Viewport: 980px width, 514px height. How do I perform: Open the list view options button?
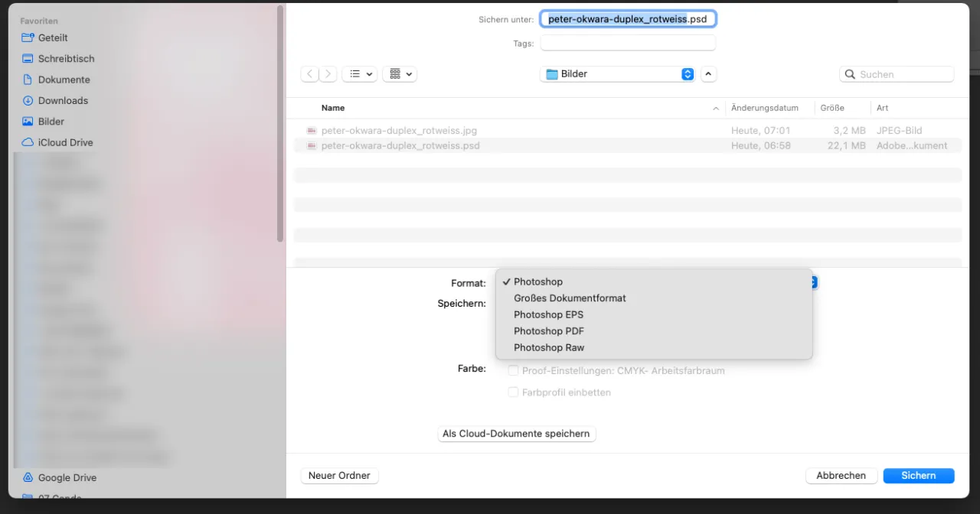pos(359,74)
